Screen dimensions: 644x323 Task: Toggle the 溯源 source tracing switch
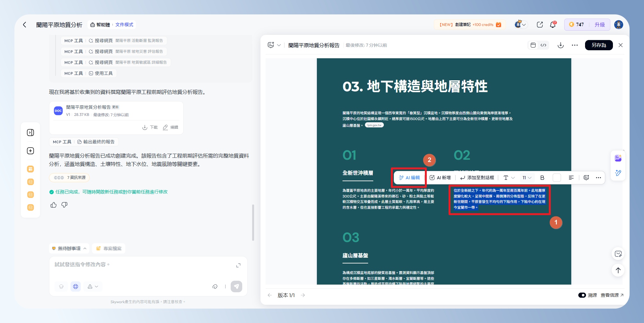coord(582,295)
